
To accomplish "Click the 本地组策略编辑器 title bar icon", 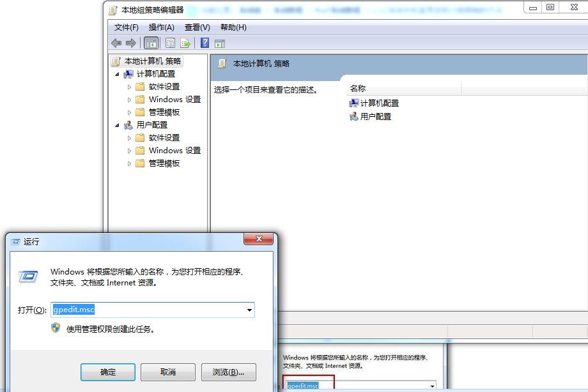I will pos(113,10).
